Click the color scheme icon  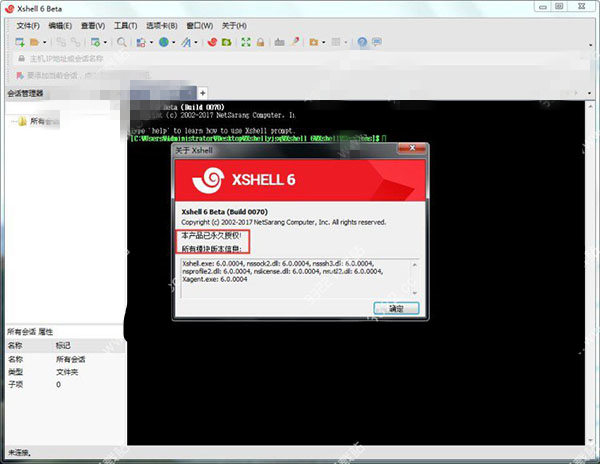tap(141, 42)
